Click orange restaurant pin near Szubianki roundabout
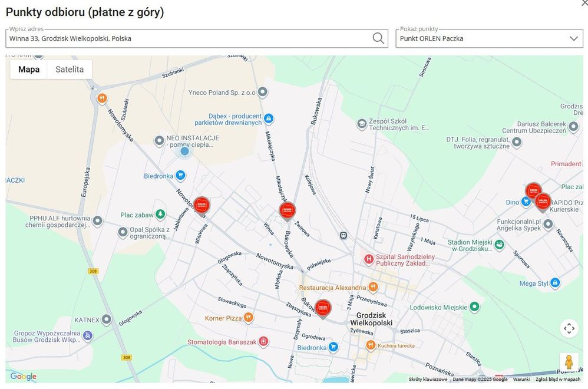588x389 pixels. tap(102, 98)
